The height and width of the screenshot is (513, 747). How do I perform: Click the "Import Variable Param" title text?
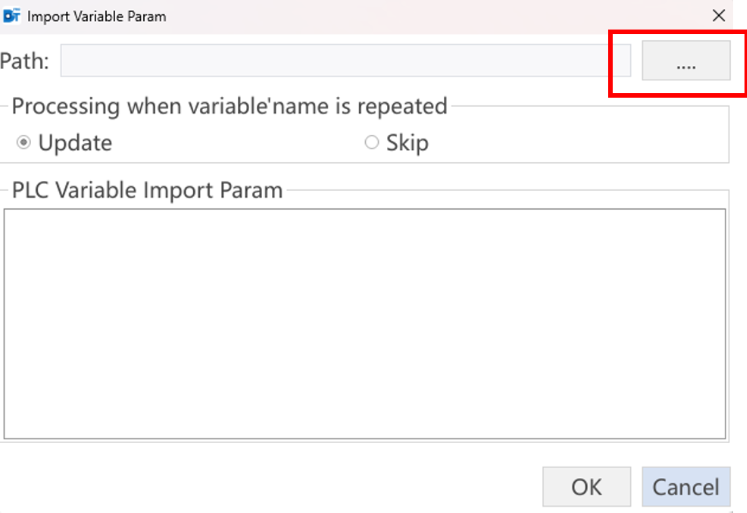(97, 16)
